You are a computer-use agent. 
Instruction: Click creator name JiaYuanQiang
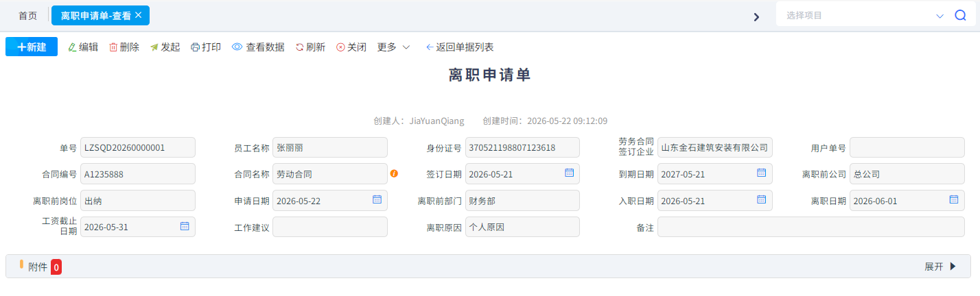(x=436, y=121)
